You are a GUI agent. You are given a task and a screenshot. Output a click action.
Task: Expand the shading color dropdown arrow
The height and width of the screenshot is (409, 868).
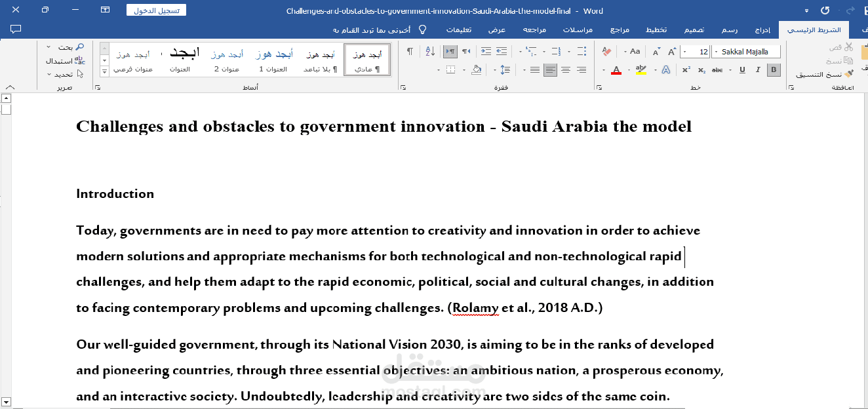pyautogui.click(x=464, y=69)
